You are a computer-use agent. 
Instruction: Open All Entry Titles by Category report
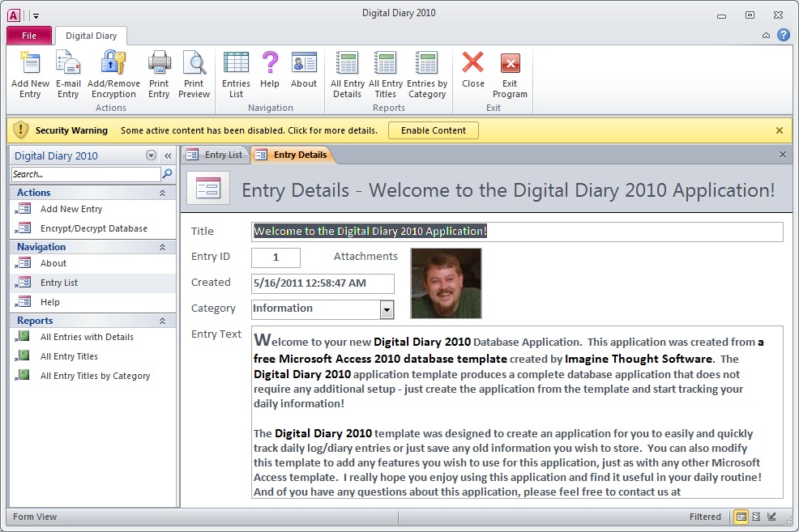(x=92, y=376)
